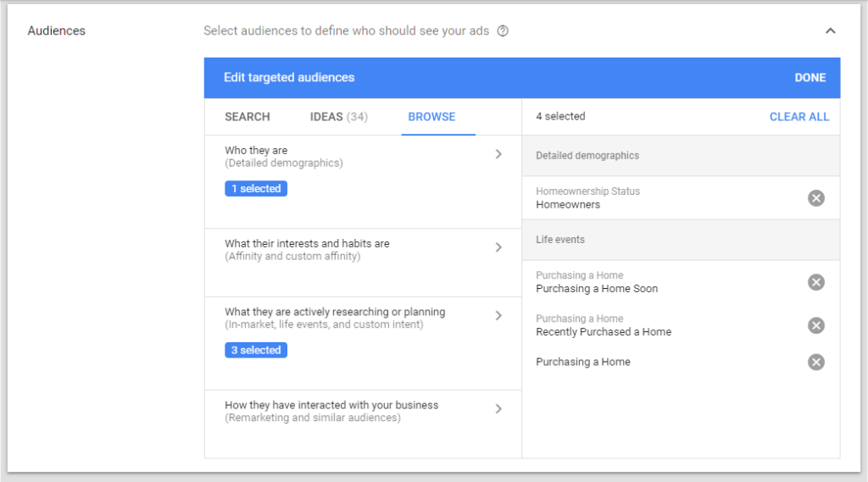868x482 pixels.
Task: Expand interacted with your business chevron
Action: tap(498, 409)
